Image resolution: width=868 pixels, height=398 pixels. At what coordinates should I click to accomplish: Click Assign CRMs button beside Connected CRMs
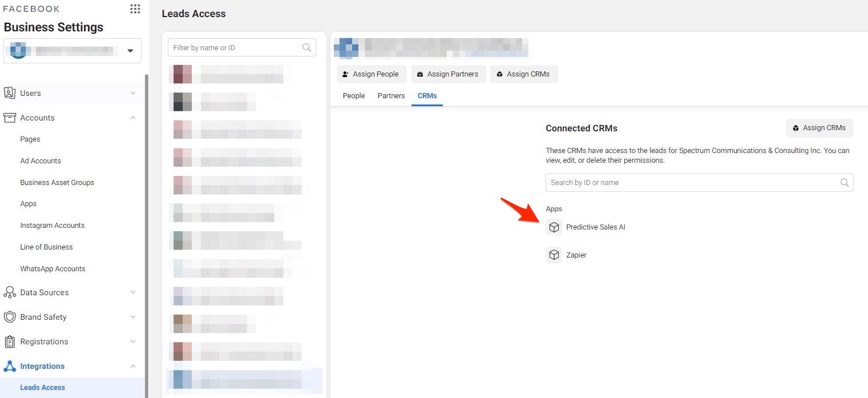[819, 128]
